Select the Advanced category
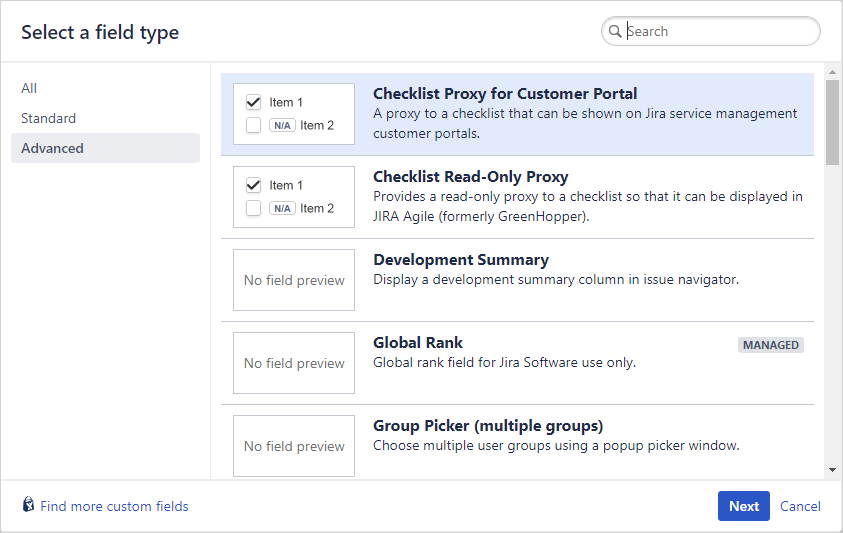 point(52,148)
